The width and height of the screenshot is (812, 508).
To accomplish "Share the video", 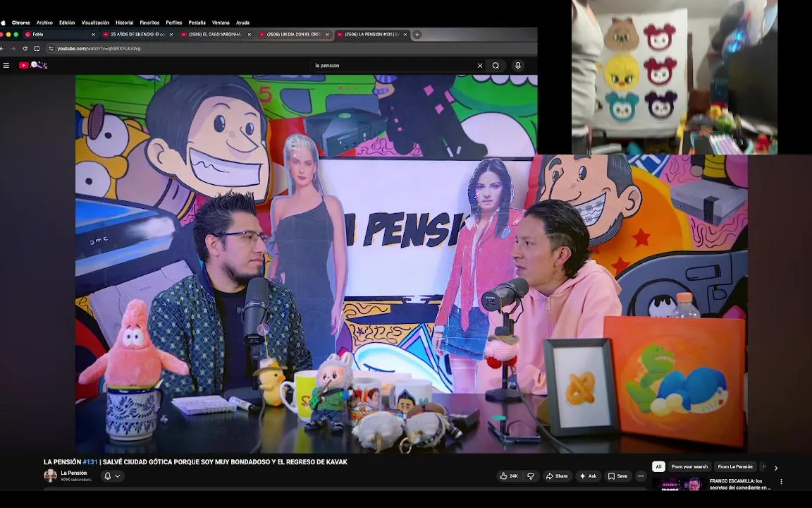I will click(x=557, y=476).
